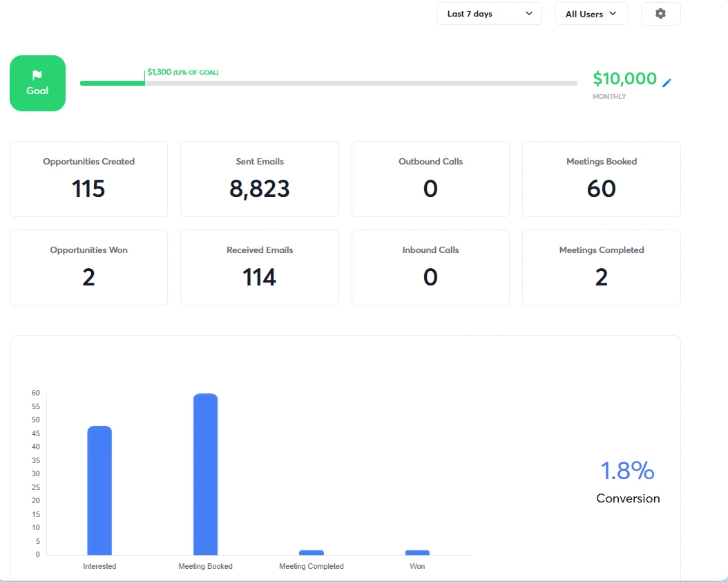The height and width of the screenshot is (582, 728).
Task: Select the Received Emails card
Action: (260, 267)
